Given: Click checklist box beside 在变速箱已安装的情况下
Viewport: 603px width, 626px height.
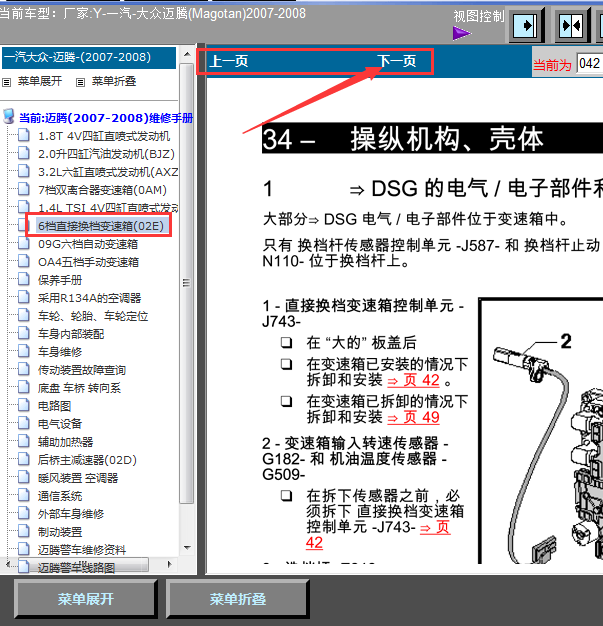Looking at the screenshot, I should click(286, 364).
